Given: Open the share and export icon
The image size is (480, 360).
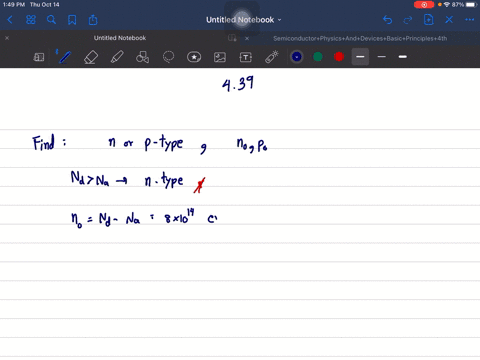Looking at the screenshot, I should coord(93,20).
